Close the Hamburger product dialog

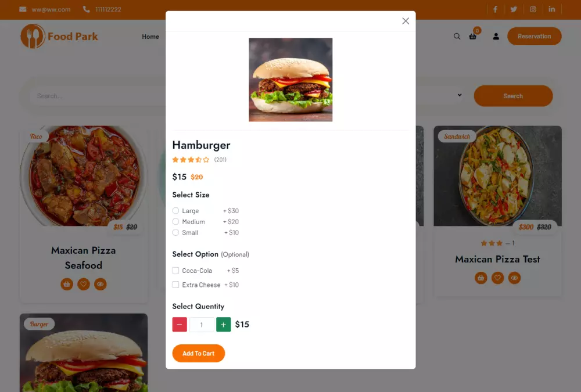coord(406,21)
